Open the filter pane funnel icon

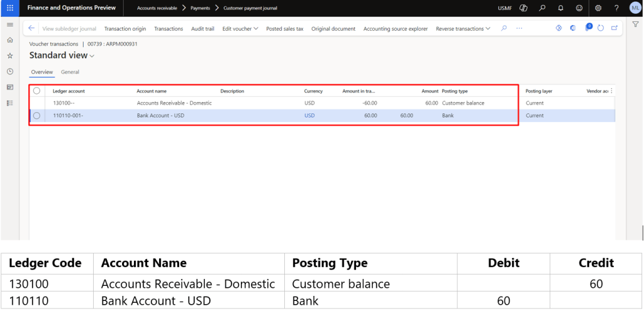pyautogui.click(x=635, y=24)
